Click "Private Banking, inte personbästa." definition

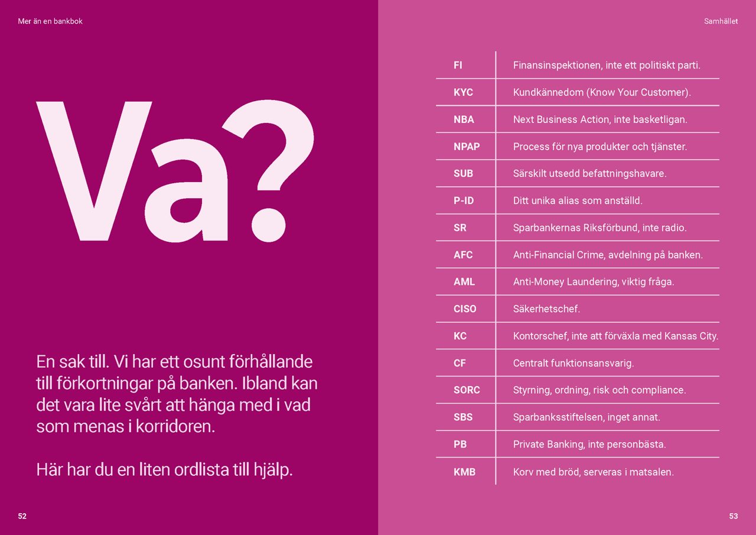[589, 444]
